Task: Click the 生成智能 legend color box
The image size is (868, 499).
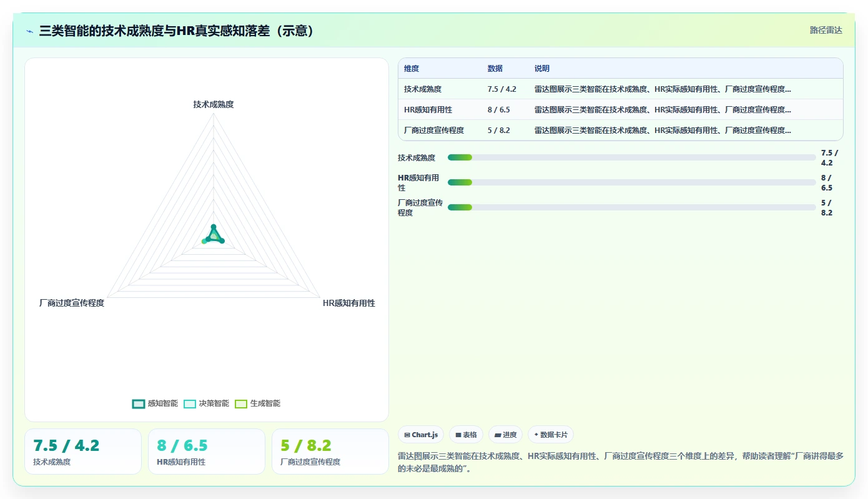Action: [x=241, y=403]
